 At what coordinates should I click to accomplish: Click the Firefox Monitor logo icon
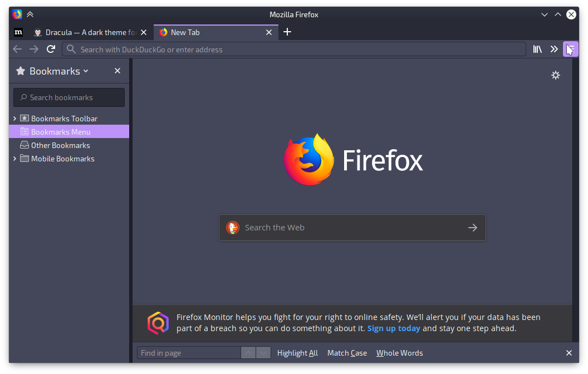pos(158,323)
